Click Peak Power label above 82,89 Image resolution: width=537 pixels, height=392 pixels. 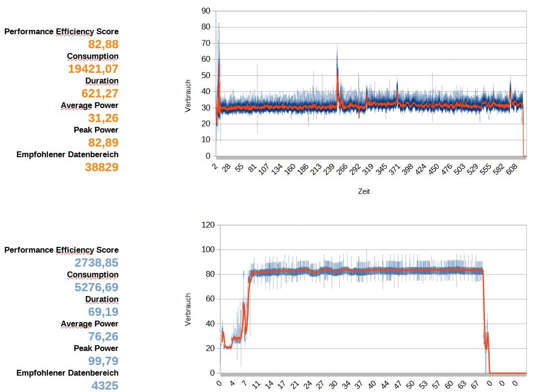point(96,130)
